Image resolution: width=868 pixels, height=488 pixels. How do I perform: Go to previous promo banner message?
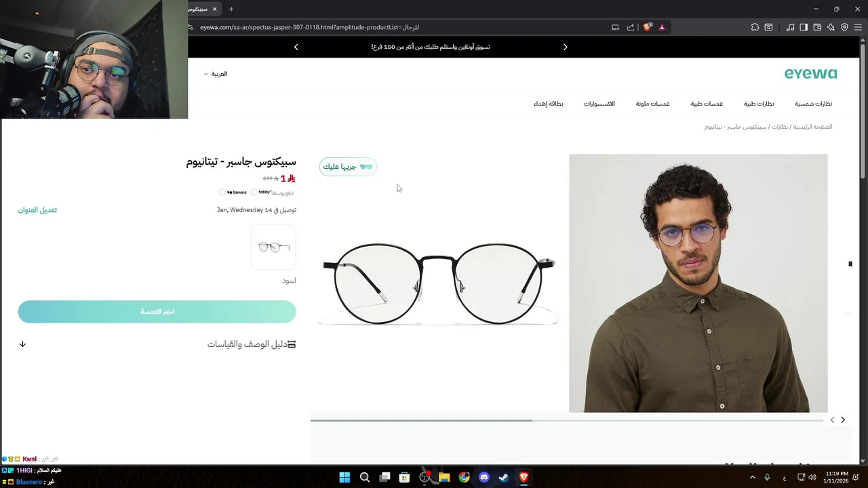[x=296, y=47]
